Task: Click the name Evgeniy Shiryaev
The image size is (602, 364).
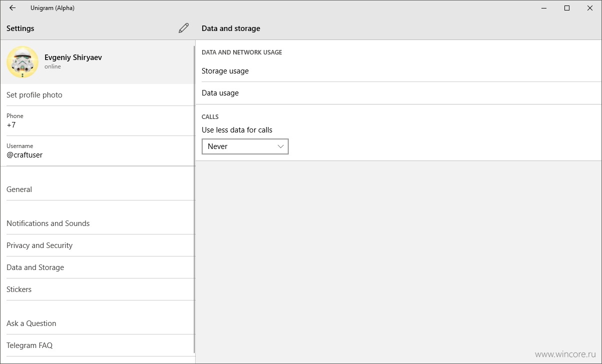Action: click(x=73, y=57)
